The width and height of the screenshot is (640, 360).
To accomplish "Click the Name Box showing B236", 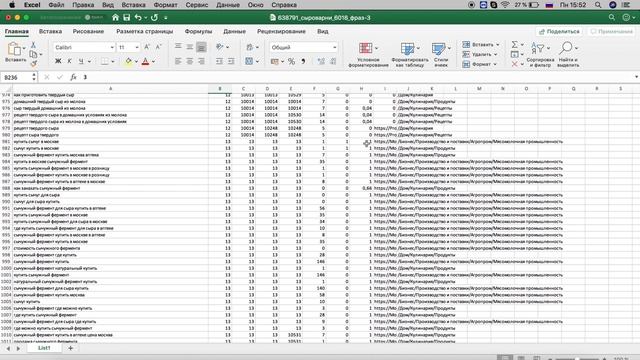I will pyautogui.click(x=16, y=77).
